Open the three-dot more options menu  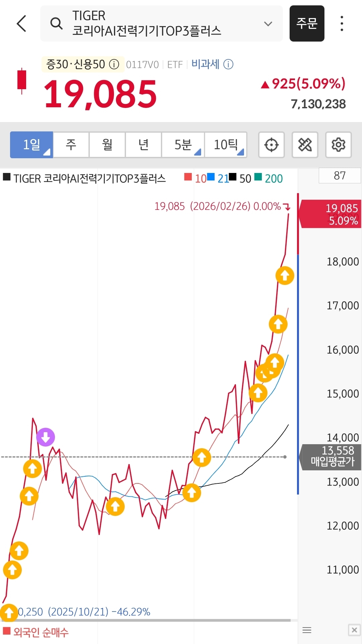point(342,23)
